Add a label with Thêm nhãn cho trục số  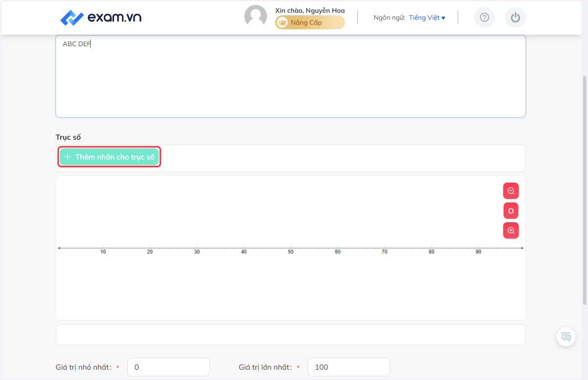click(x=109, y=157)
